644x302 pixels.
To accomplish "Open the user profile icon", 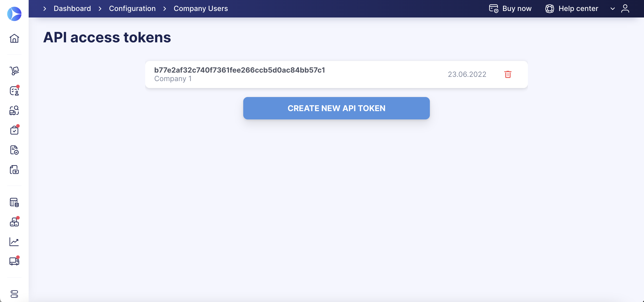I will [625, 9].
